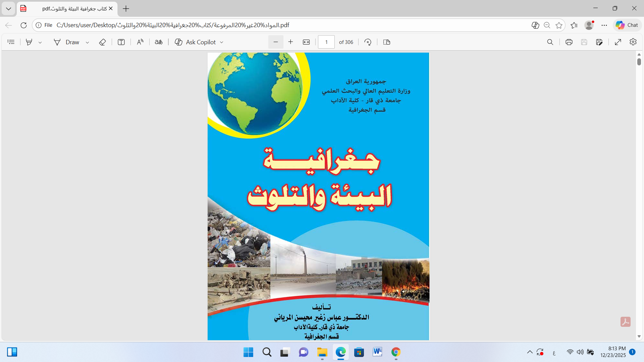Image resolution: width=644 pixels, height=362 pixels.
Task: Open the table of contents sidebar
Action: coord(11,42)
